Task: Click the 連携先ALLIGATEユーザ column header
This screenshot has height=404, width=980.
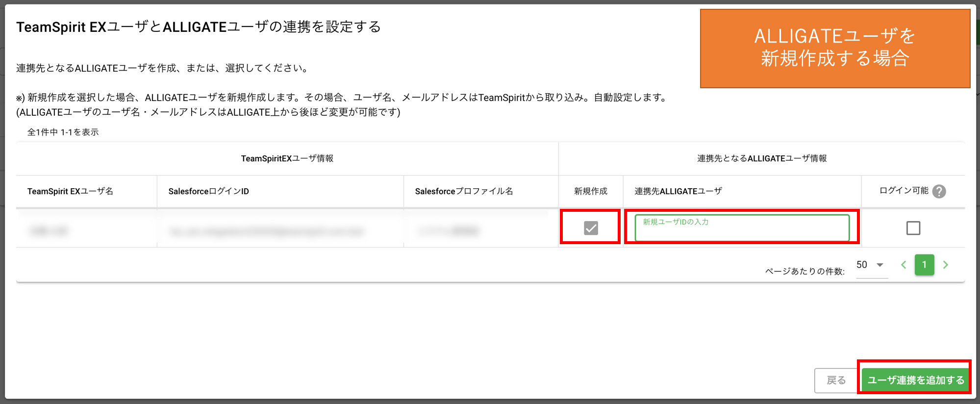Action: coord(678,191)
